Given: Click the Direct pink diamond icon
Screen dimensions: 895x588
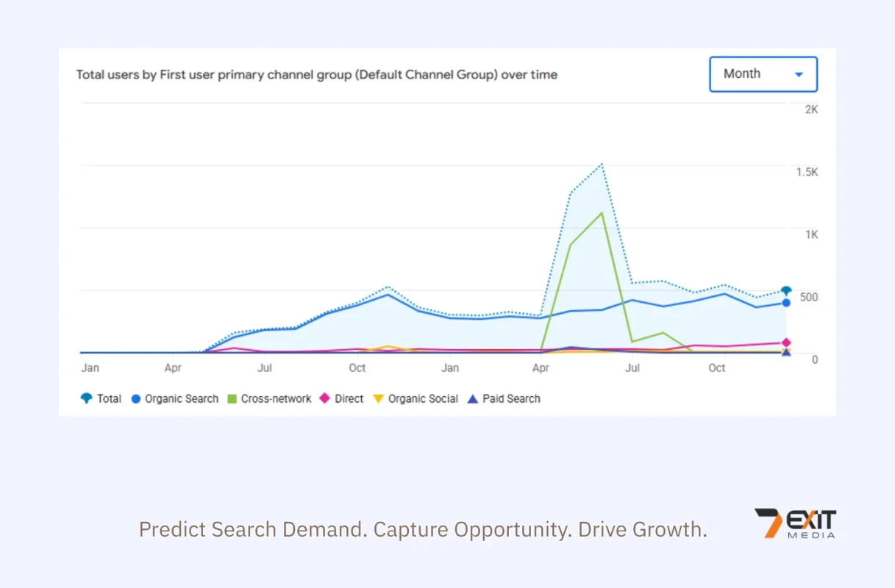Looking at the screenshot, I should click(x=325, y=398).
